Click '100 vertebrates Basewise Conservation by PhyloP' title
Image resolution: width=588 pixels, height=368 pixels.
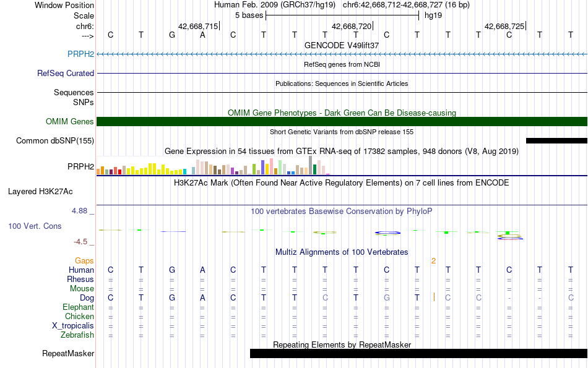[342, 212]
